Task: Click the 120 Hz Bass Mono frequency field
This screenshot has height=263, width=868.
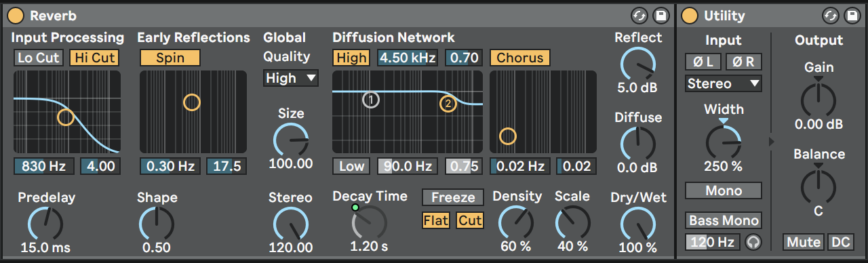Action: [712, 242]
